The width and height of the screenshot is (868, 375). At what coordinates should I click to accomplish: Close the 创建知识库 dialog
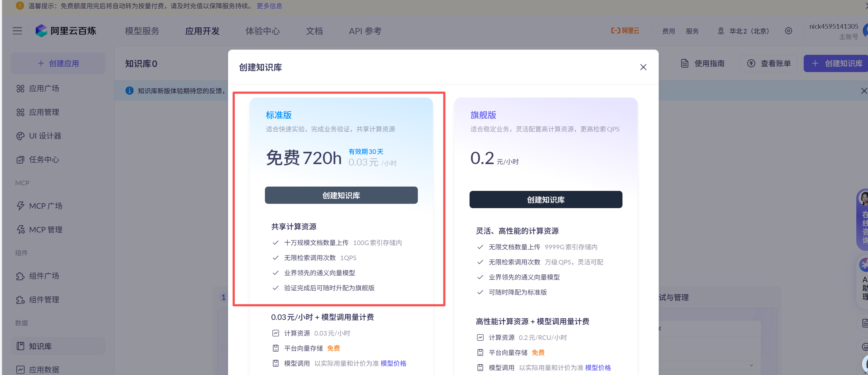pos(643,67)
